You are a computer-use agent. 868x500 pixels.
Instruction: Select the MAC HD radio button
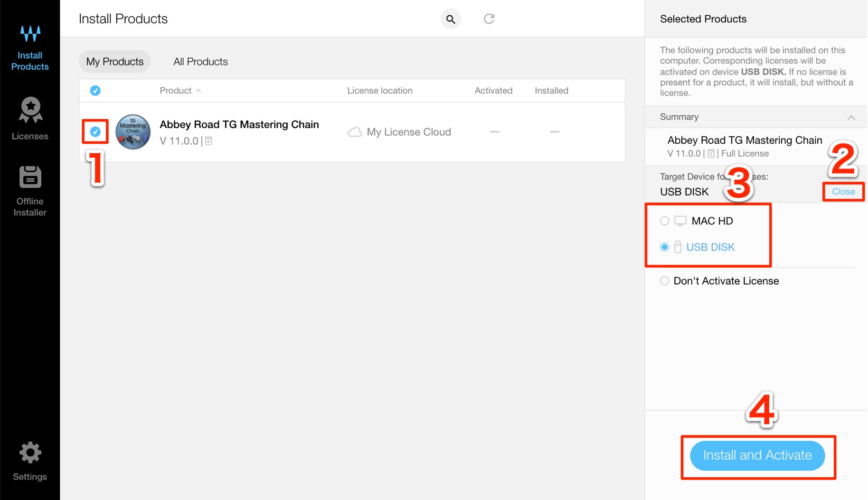[665, 221]
